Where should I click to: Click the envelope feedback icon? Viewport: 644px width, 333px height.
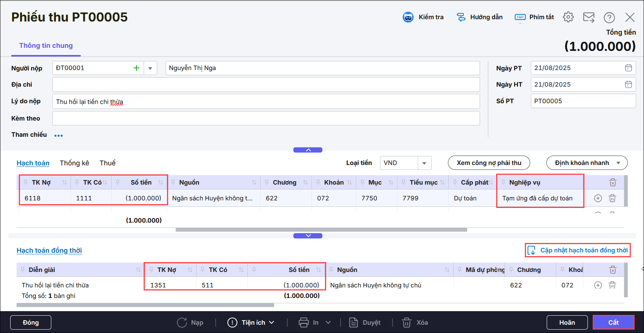pyautogui.click(x=589, y=17)
